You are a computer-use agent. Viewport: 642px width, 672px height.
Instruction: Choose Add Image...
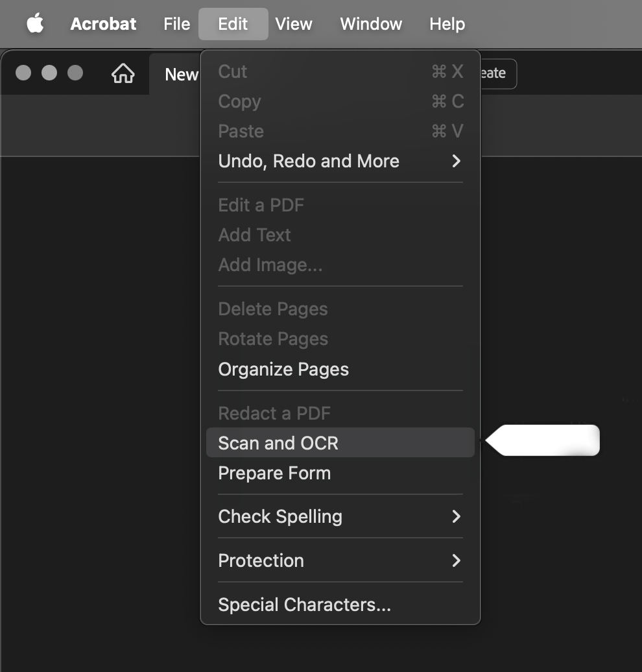[x=340, y=265]
